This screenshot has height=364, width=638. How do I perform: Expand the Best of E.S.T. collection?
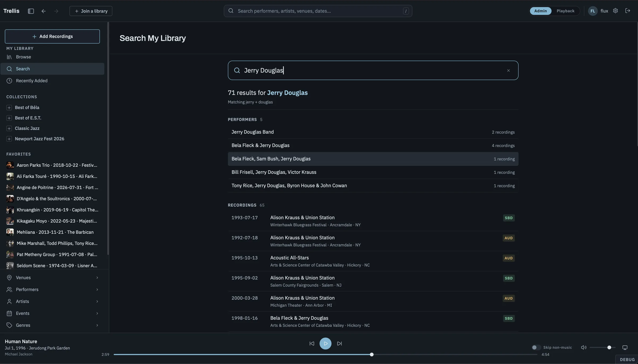click(x=9, y=118)
